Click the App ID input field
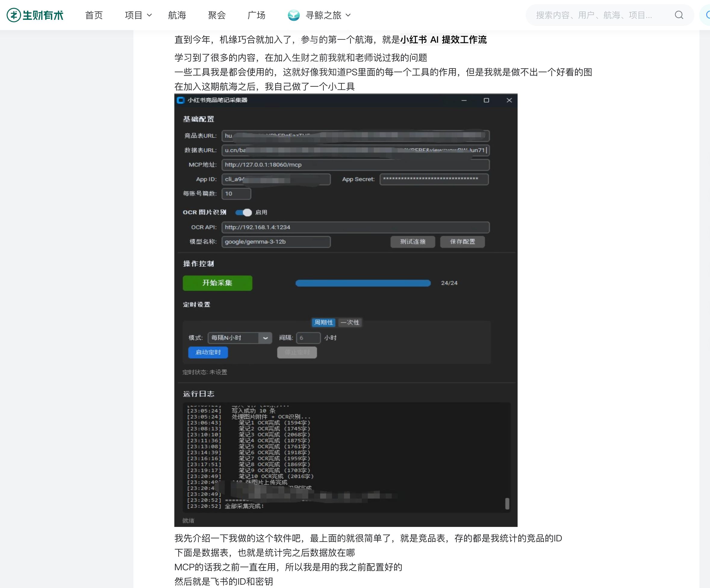This screenshot has height=588, width=710. pyautogui.click(x=276, y=179)
